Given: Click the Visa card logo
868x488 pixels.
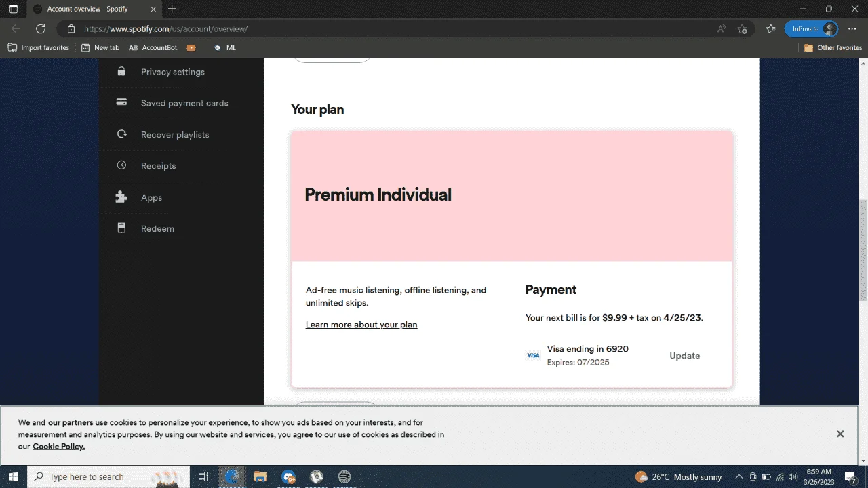Looking at the screenshot, I should pyautogui.click(x=533, y=356).
